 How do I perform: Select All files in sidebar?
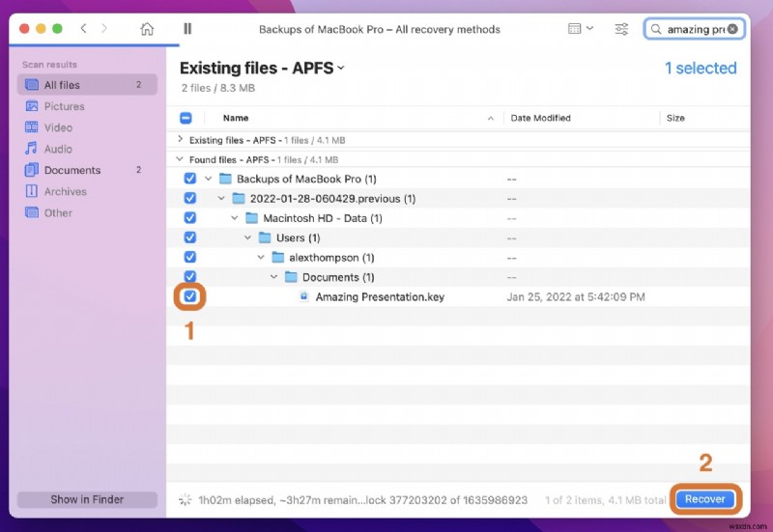[87, 85]
